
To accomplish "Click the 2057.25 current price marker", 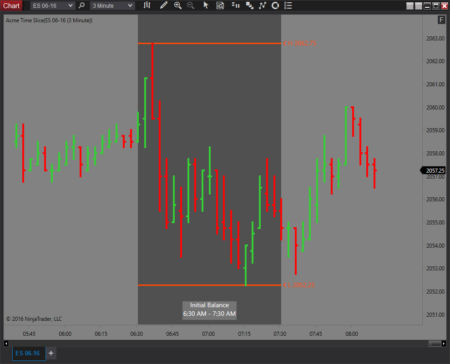I will click(x=433, y=170).
